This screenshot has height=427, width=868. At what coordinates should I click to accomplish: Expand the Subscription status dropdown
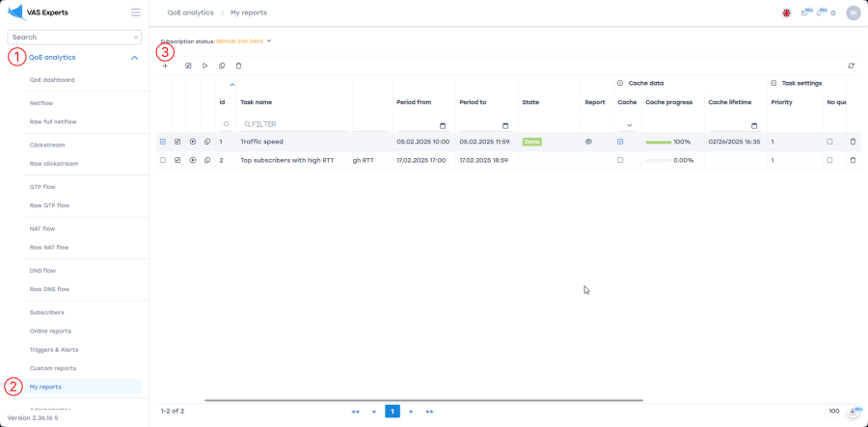coord(269,41)
